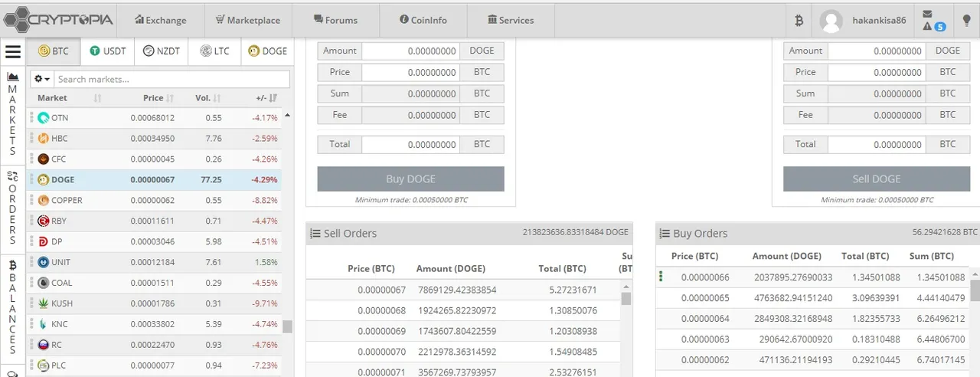The image size is (980, 377).
Task: Click the HBC coin icon
Action: point(43,139)
